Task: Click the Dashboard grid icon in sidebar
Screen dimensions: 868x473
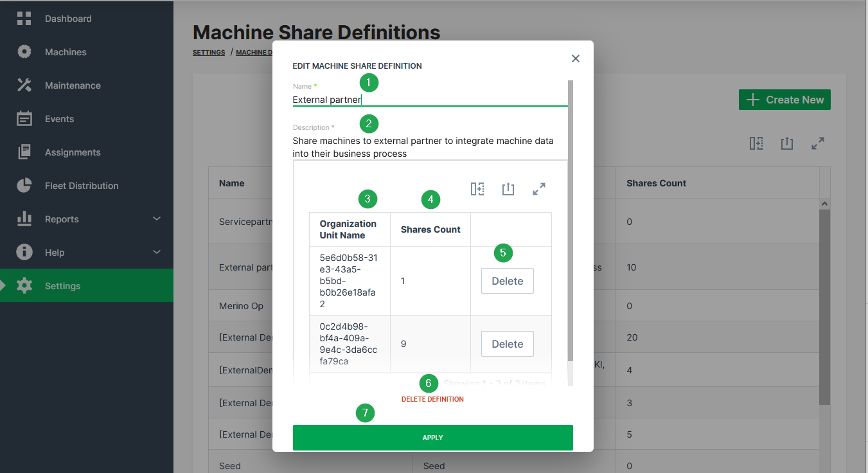Action: [24, 19]
